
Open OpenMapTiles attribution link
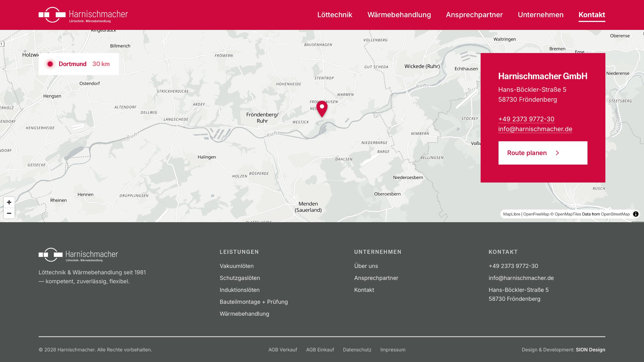pyautogui.click(x=566, y=214)
